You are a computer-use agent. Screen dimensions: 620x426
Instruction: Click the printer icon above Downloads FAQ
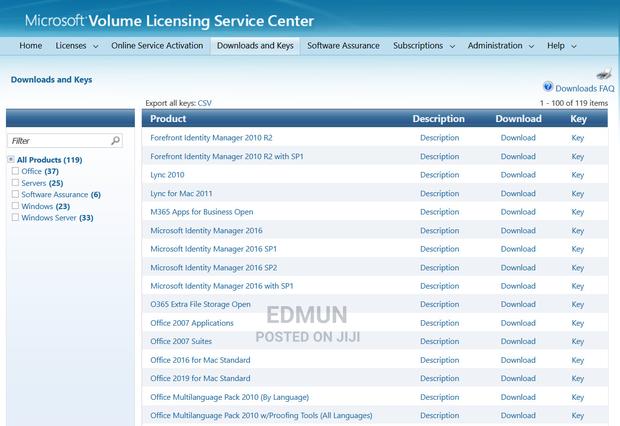click(605, 73)
